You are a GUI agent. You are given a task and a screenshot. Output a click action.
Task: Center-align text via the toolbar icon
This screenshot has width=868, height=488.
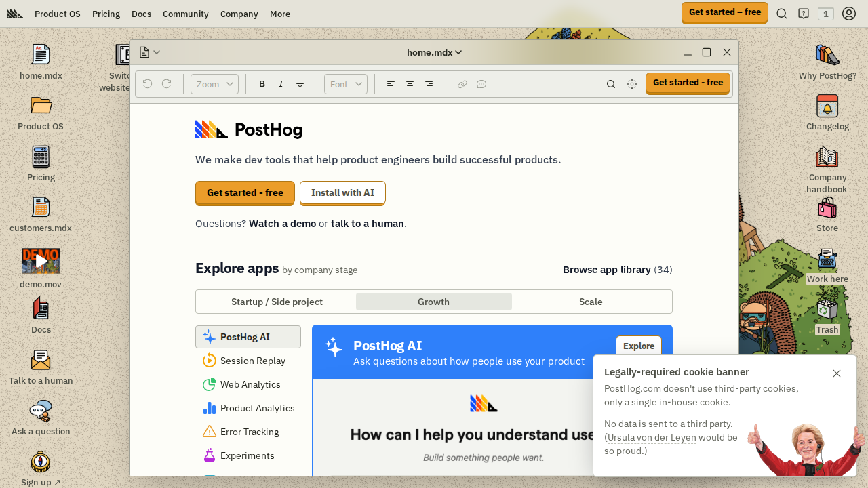pos(410,84)
